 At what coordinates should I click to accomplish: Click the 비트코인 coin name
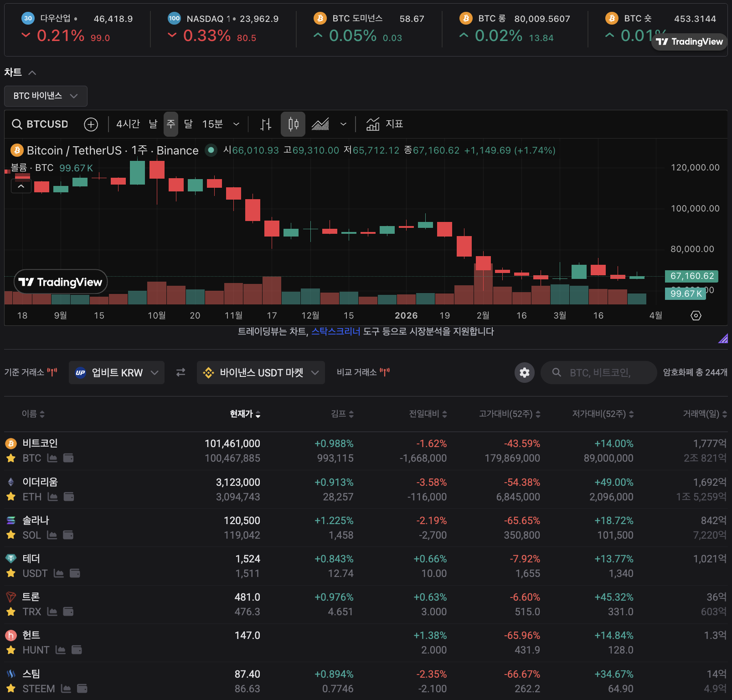click(40, 443)
